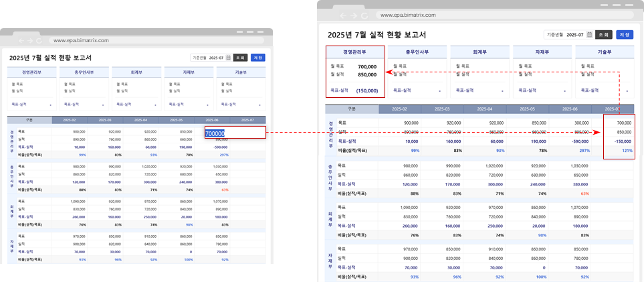Open the calendar picker in the right window
The image size is (644, 282).
[590, 35]
